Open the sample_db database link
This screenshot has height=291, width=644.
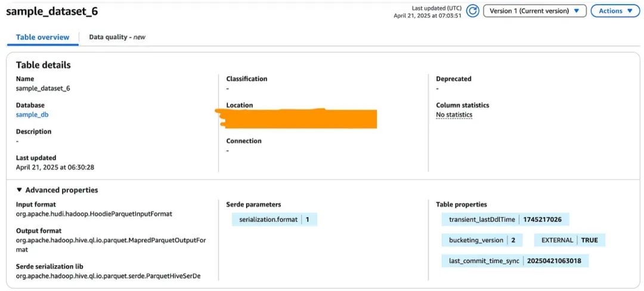(x=28, y=114)
